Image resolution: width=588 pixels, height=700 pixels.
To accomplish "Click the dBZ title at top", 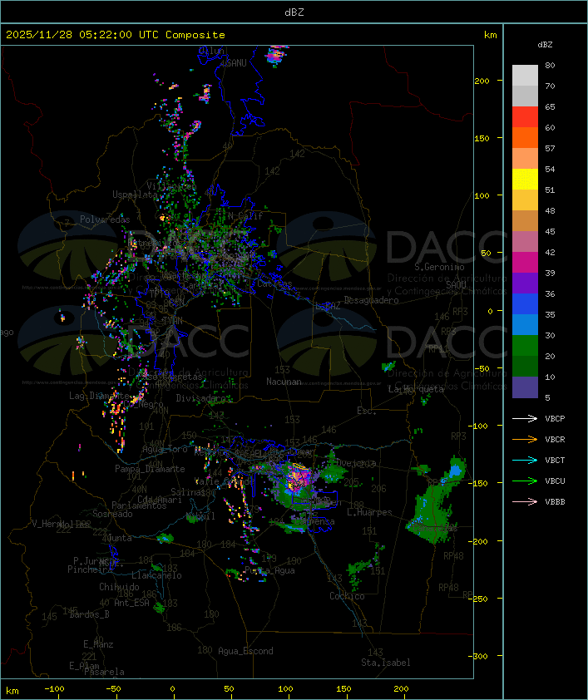I will pyautogui.click(x=294, y=12).
